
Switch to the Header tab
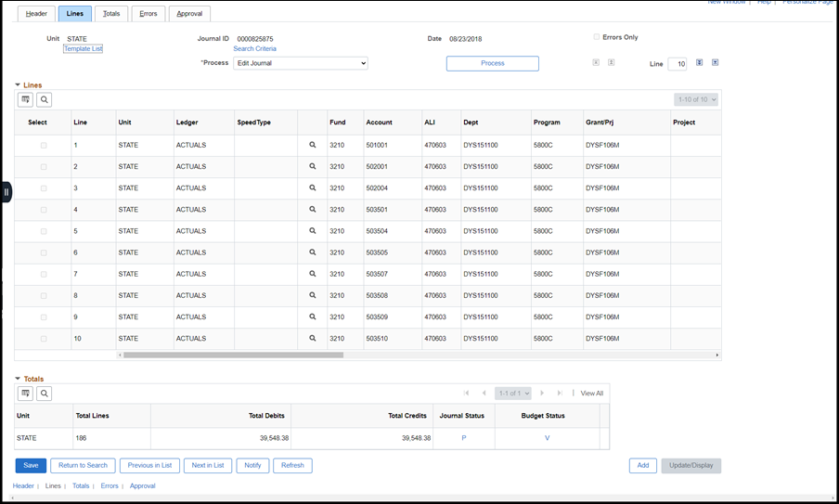[36, 14]
